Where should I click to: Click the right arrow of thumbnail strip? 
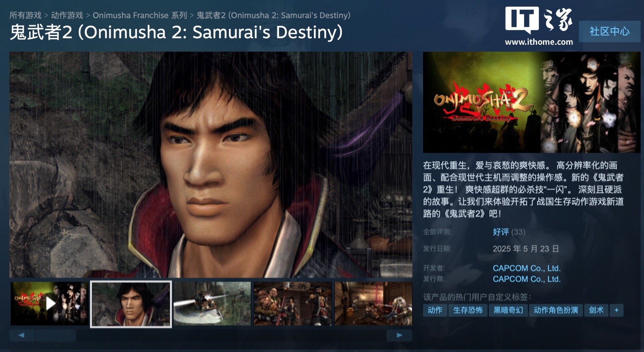point(399,335)
